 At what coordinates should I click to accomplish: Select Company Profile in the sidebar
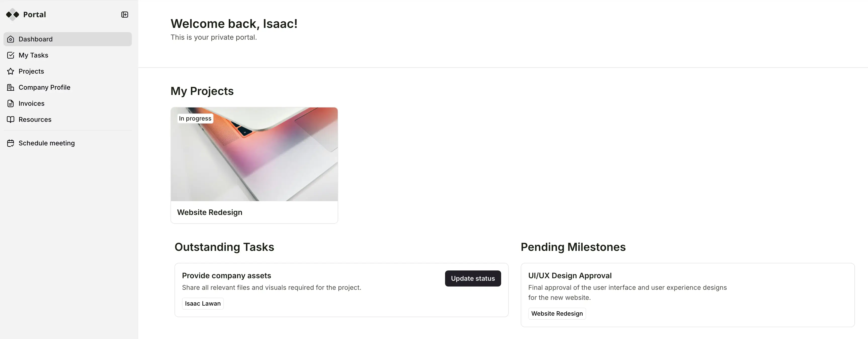point(44,87)
